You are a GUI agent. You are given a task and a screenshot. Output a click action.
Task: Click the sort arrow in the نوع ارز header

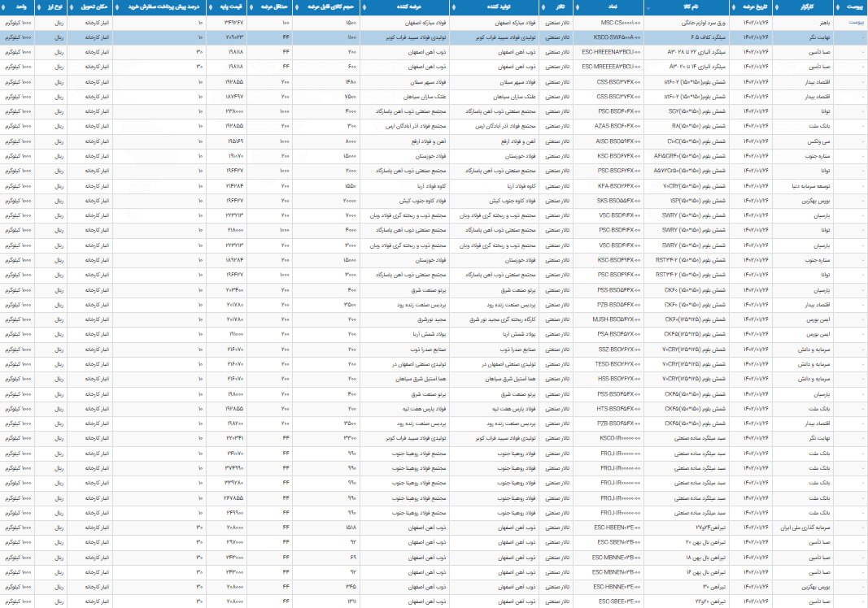point(39,7)
